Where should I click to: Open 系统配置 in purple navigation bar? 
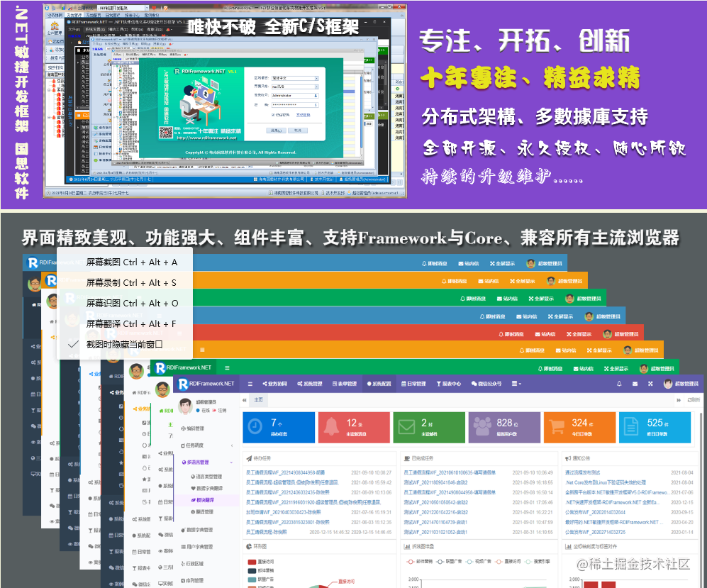pos(379,384)
